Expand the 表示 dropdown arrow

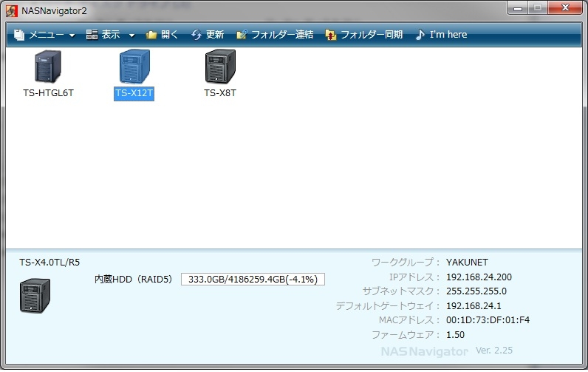point(131,35)
